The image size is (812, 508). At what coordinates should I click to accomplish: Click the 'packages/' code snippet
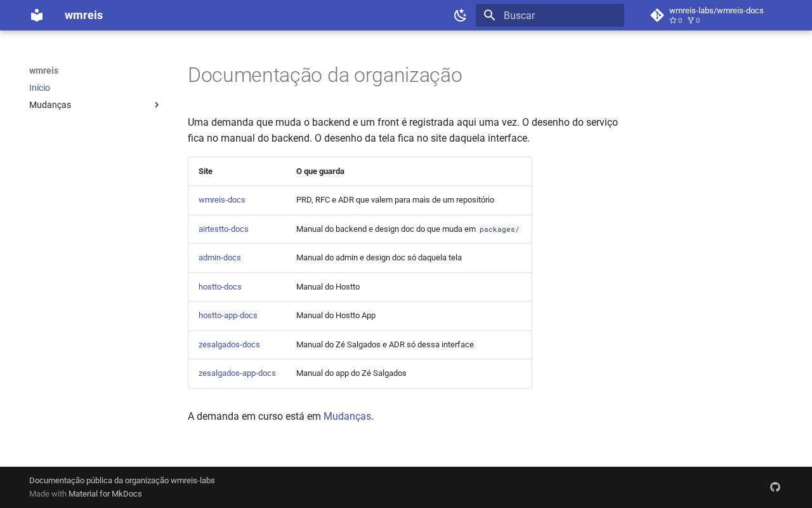499,229
